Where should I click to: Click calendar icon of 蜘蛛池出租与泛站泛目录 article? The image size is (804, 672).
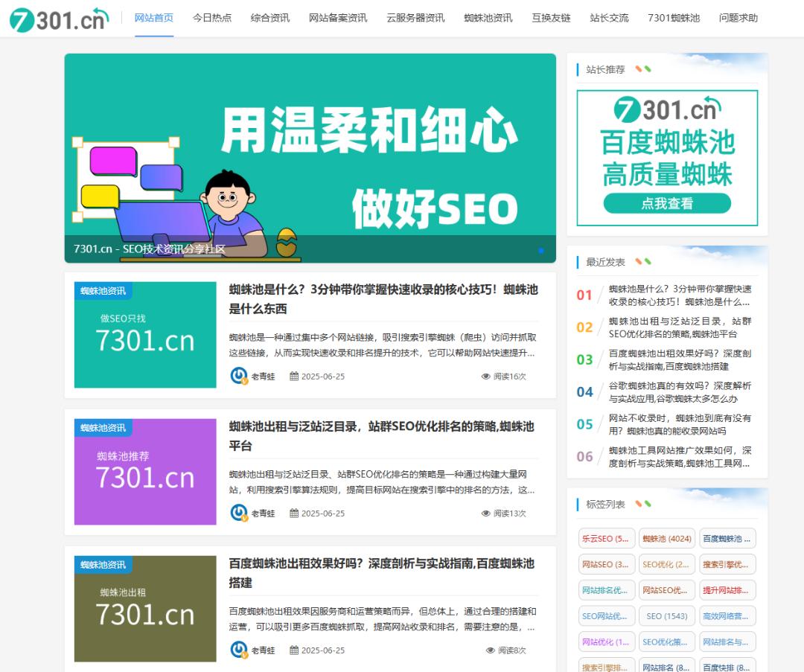click(x=294, y=513)
